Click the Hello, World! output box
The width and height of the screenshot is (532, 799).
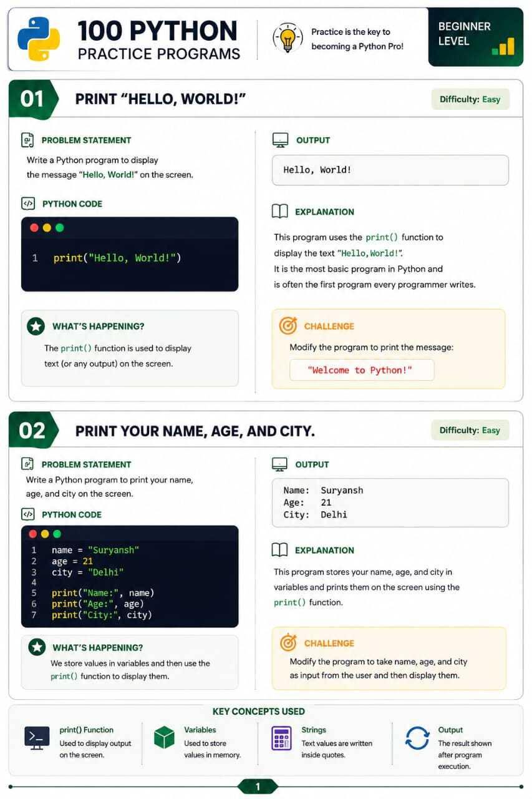390,170
